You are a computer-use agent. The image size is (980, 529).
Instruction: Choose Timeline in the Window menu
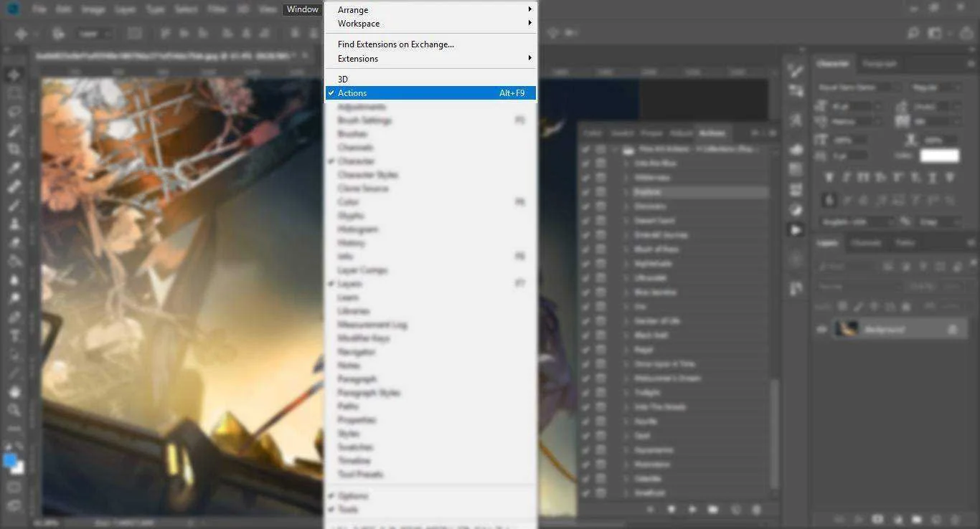click(430, 461)
